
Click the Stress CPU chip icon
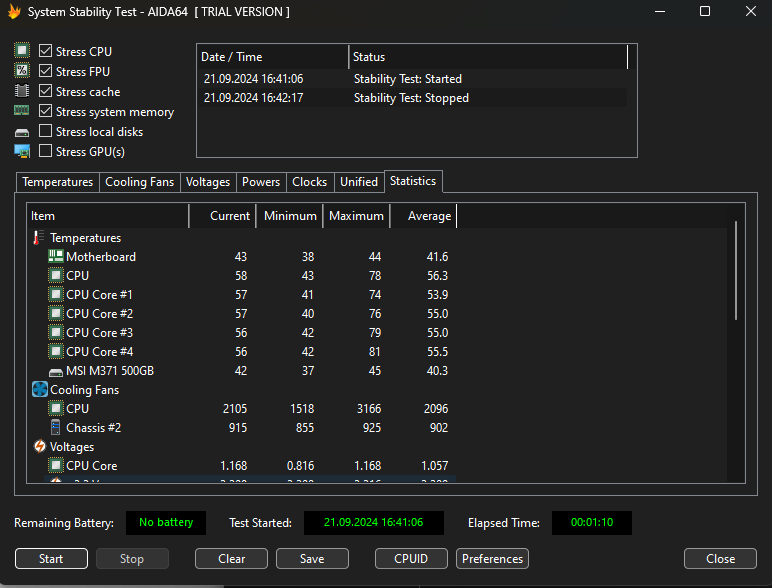[x=22, y=51]
